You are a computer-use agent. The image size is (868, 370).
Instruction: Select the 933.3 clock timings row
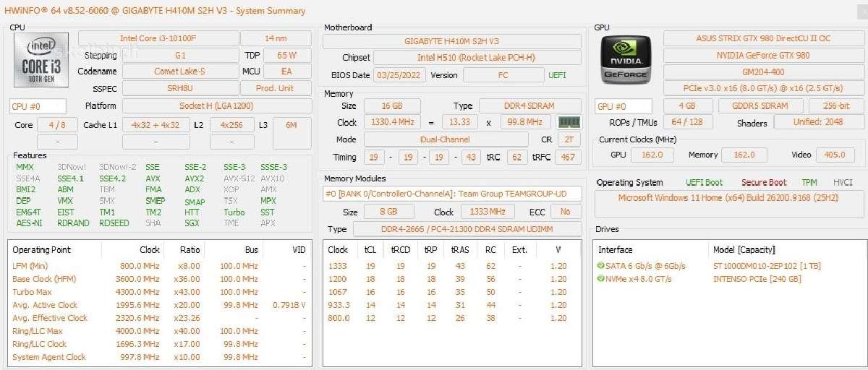point(451,305)
